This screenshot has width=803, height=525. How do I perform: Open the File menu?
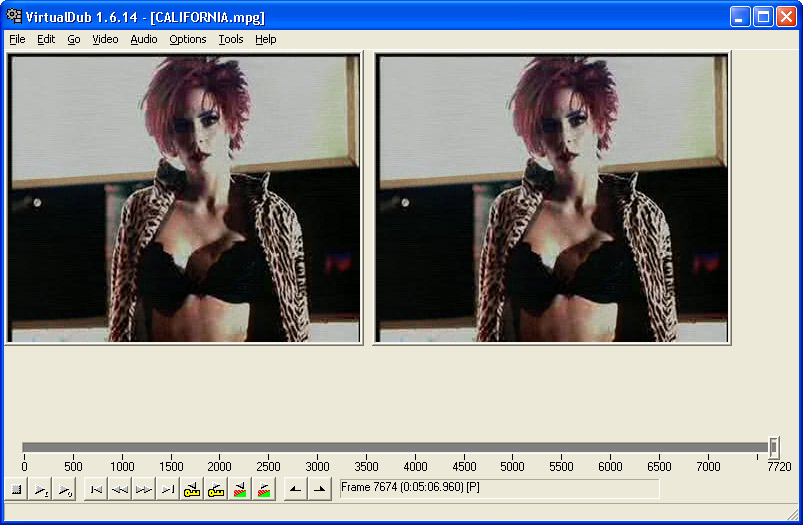tap(17, 39)
